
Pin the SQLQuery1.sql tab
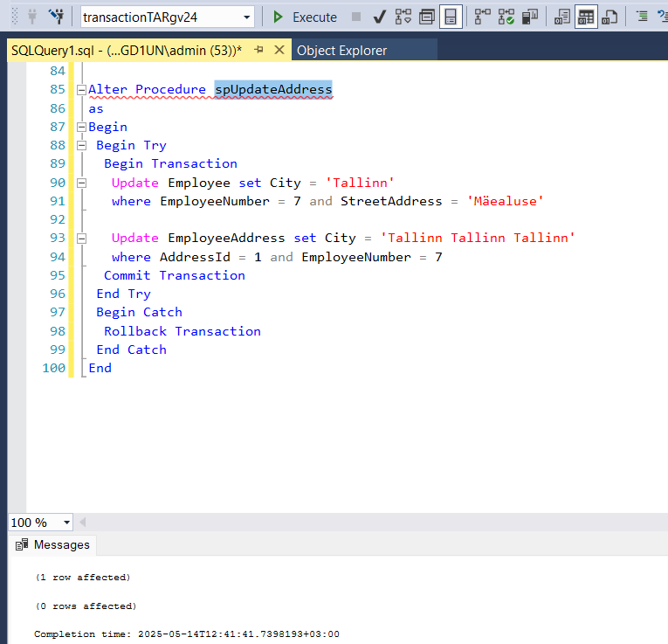pos(258,50)
